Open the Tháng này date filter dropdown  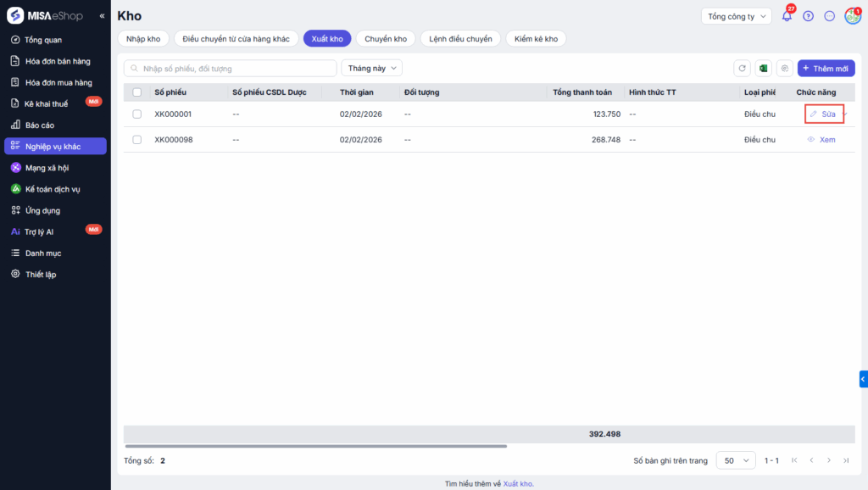pyautogui.click(x=372, y=68)
